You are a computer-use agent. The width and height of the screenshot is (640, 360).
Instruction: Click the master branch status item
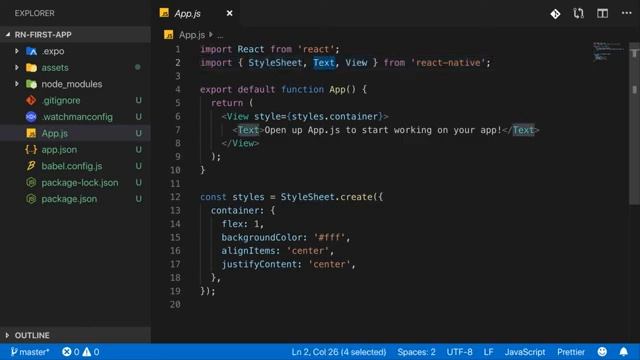click(30, 352)
